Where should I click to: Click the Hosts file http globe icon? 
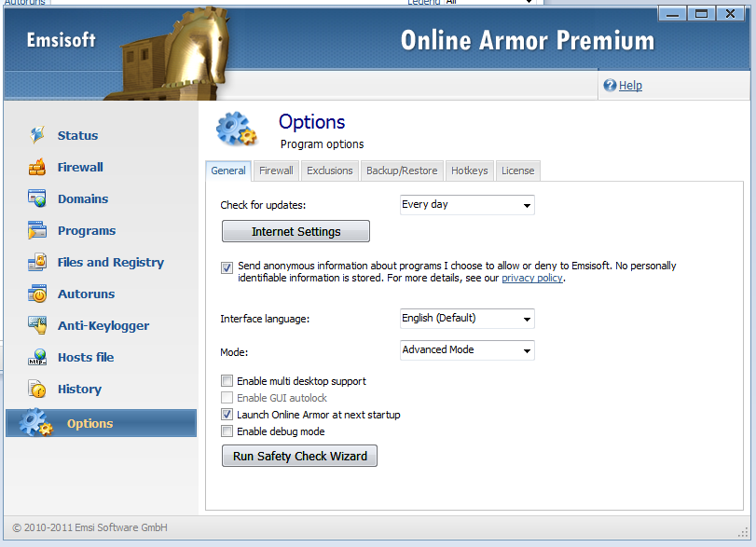point(37,357)
